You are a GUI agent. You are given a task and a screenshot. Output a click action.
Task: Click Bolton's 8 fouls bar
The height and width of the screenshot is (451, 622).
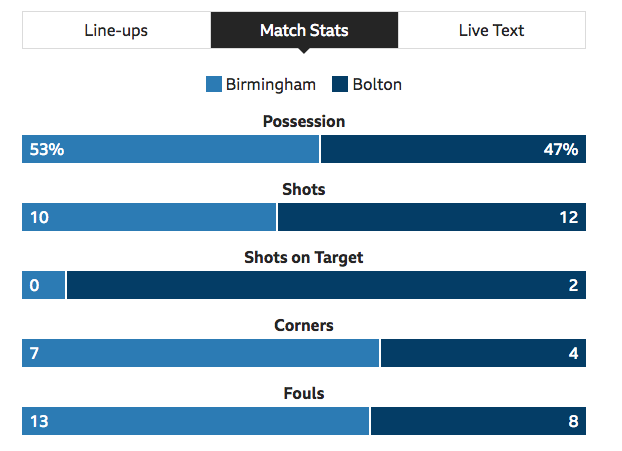coord(478,421)
